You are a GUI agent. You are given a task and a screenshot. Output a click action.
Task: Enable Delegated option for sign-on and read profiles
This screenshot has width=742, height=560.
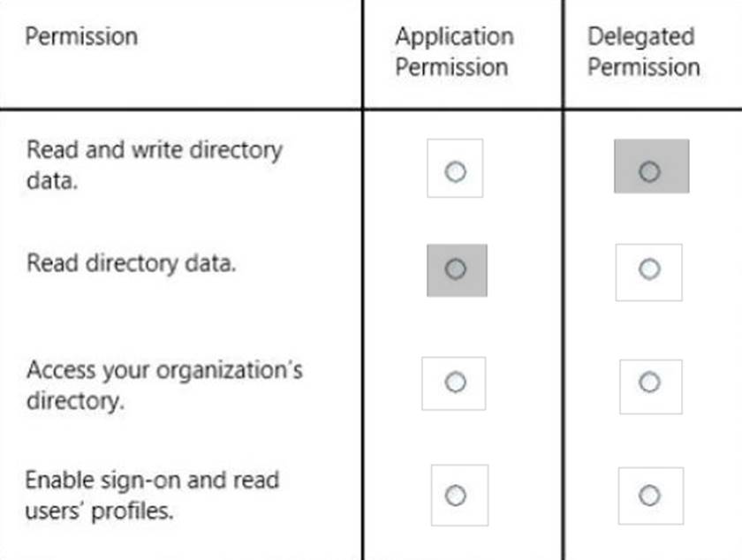pos(649,496)
